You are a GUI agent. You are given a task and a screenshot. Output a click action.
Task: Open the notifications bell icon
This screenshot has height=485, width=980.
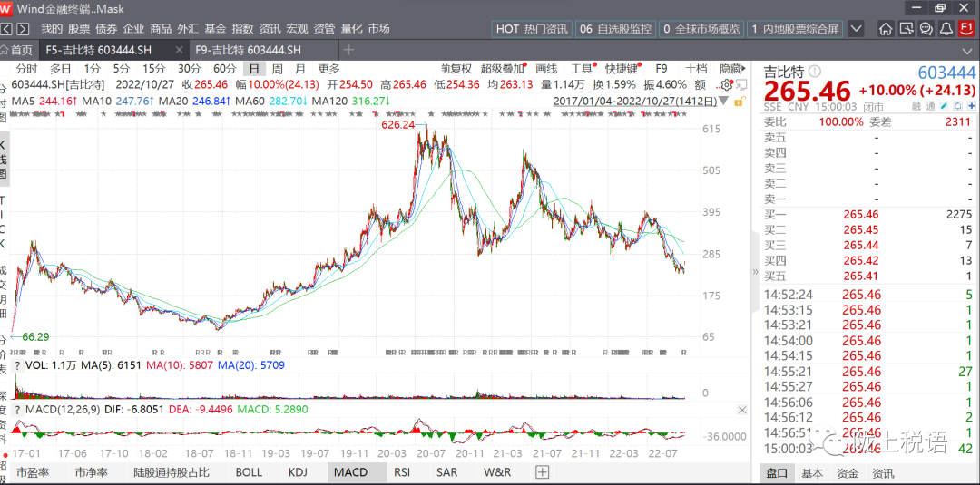click(x=946, y=29)
